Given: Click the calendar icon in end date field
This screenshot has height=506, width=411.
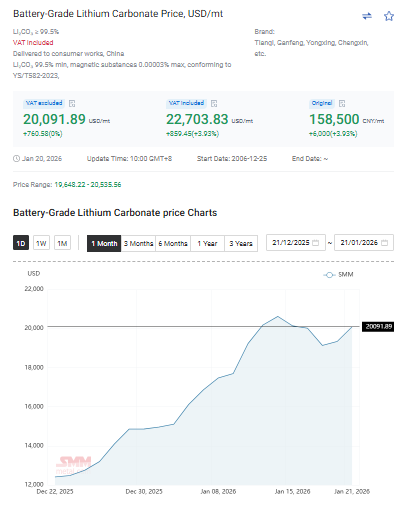Looking at the screenshot, I should (x=384, y=243).
